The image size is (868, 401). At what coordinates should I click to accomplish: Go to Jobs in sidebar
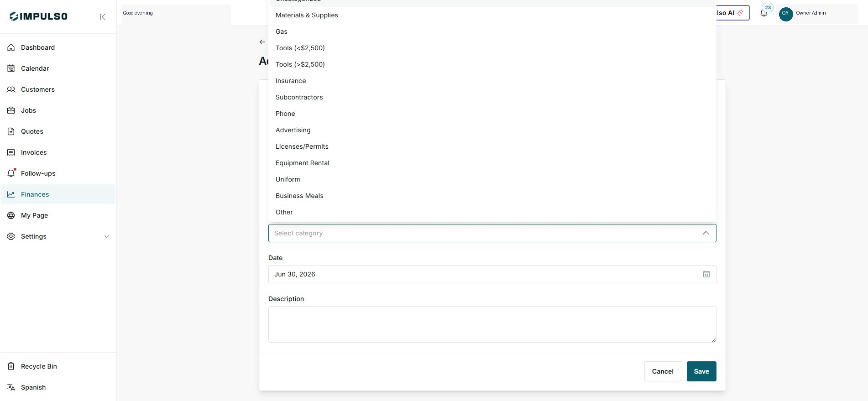tap(58, 110)
